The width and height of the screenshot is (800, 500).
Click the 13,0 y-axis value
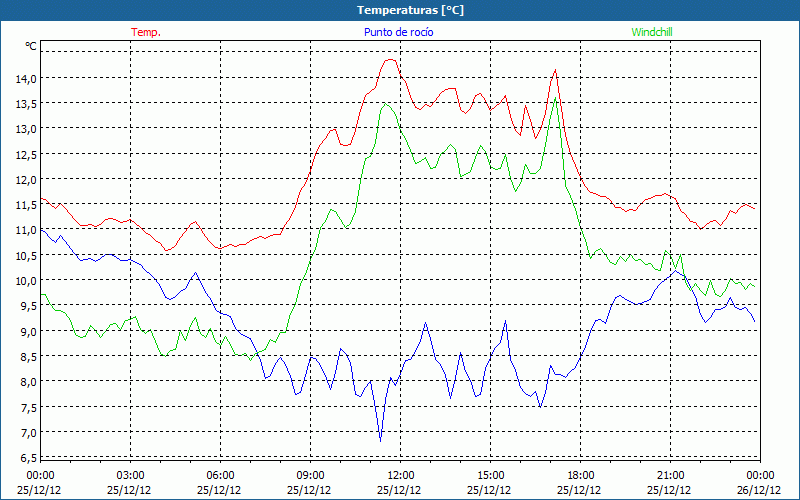26,129
